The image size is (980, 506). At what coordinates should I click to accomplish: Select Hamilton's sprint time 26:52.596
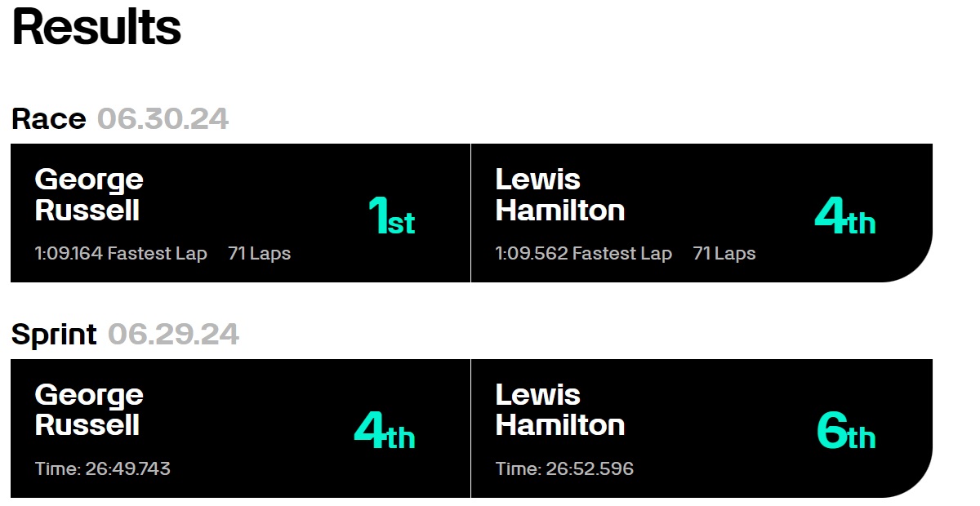click(x=564, y=469)
